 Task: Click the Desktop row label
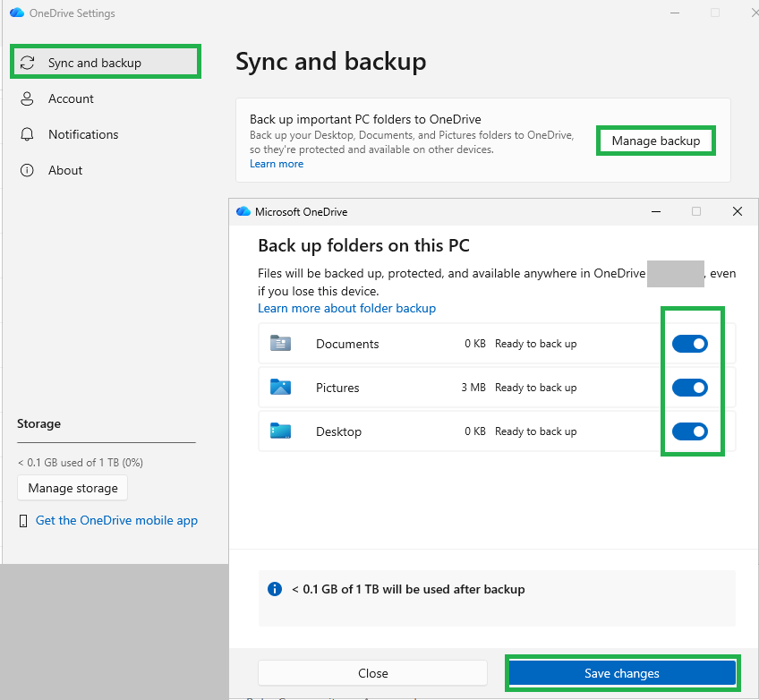[x=339, y=431]
